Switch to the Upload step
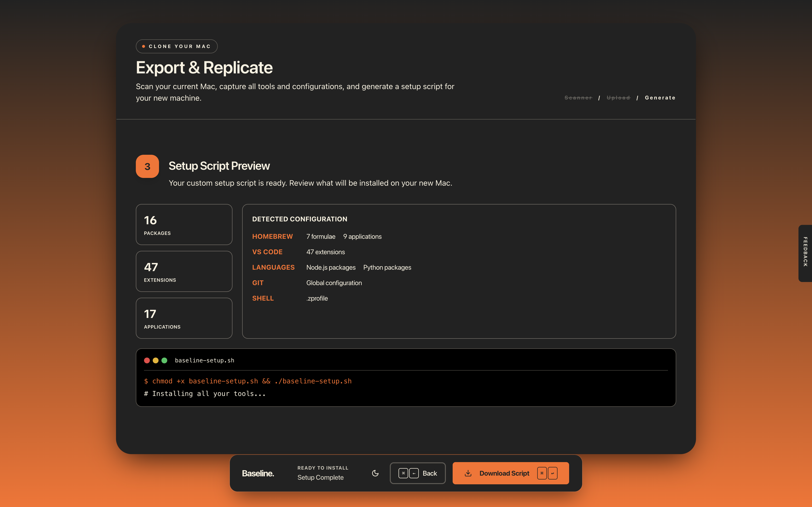812x507 pixels. click(618, 98)
